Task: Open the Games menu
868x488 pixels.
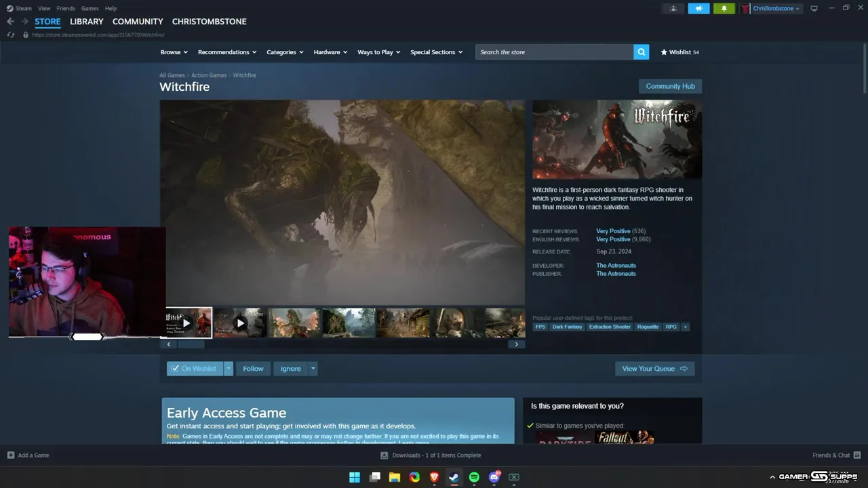Action: 90,9
